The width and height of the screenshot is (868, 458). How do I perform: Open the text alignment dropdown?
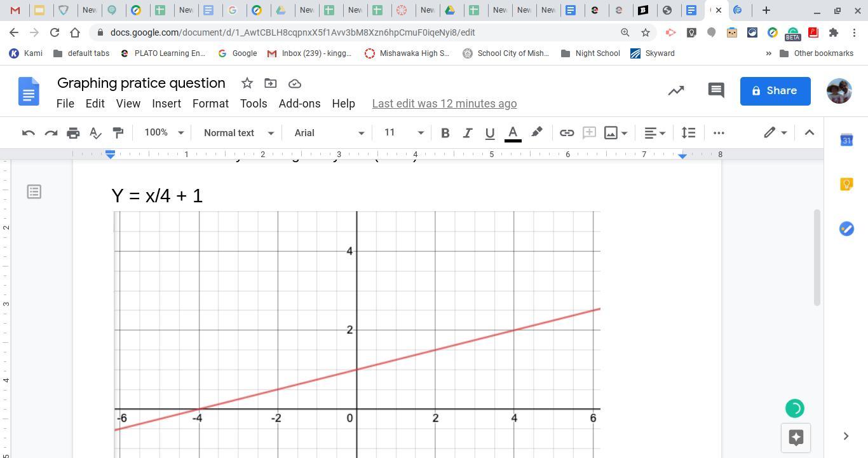pos(654,133)
